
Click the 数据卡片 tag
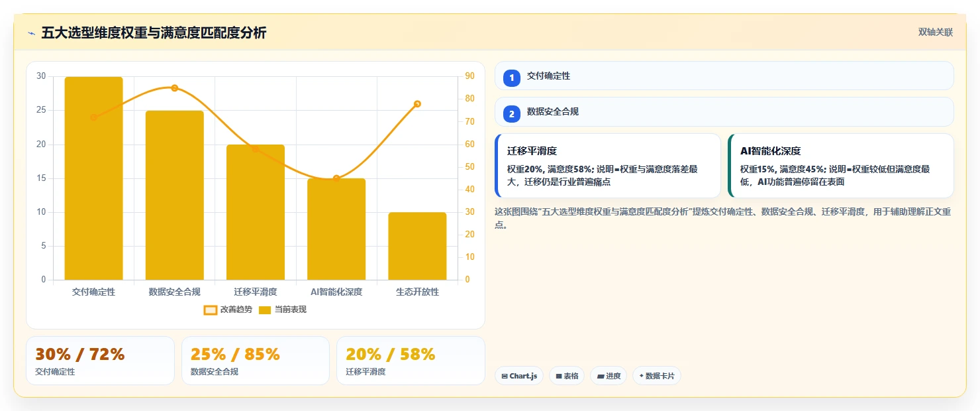656,376
